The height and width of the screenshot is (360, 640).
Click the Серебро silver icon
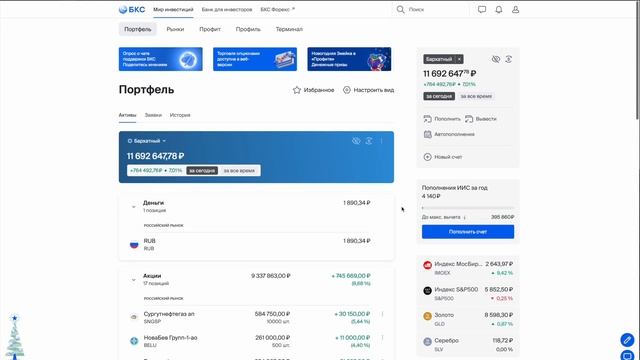pyautogui.click(x=427, y=342)
